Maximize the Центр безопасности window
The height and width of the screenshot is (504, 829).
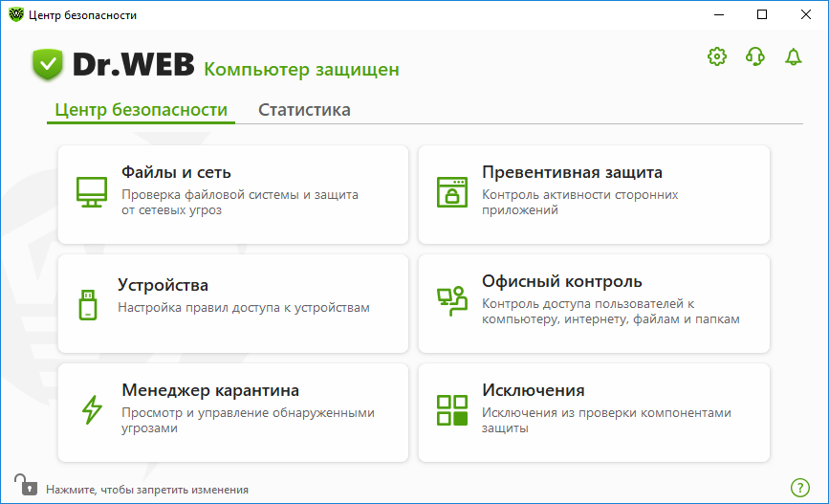tap(762, 14)
